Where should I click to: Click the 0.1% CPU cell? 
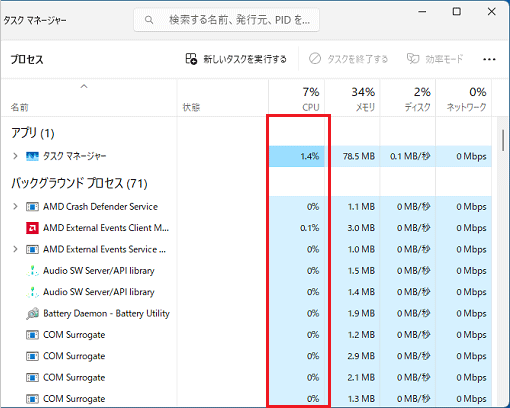point(297,228)
